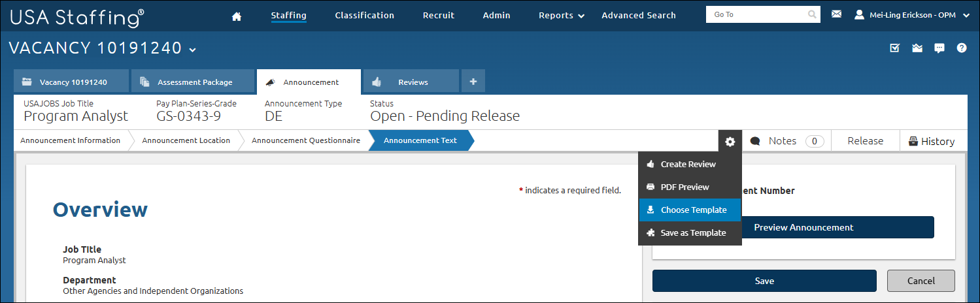Open the Staffing menu
This screenshot has width=980, height=303.
[288, 15]
